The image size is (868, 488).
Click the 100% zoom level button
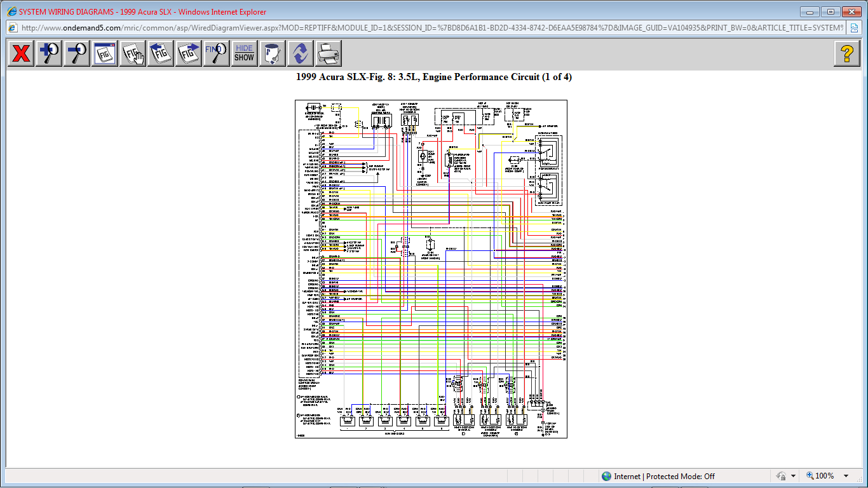(820, 476)
